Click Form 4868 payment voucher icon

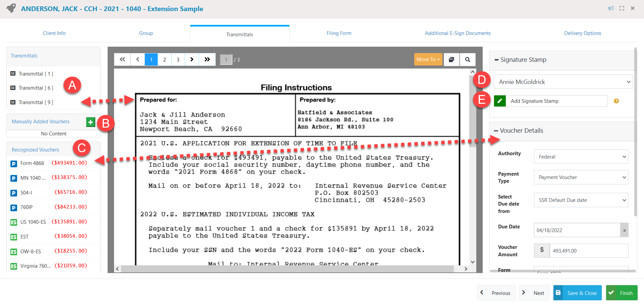click(x=14, y=164)
